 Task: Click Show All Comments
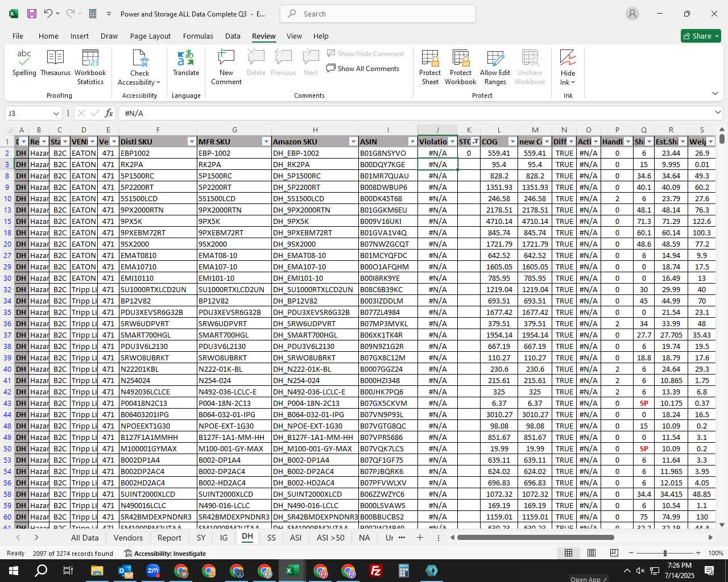point(363,69)
